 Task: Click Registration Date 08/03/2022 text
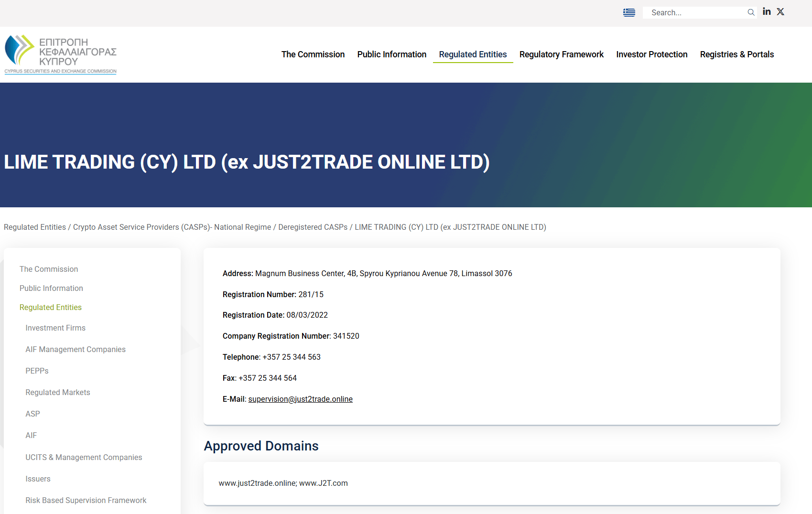275,315
